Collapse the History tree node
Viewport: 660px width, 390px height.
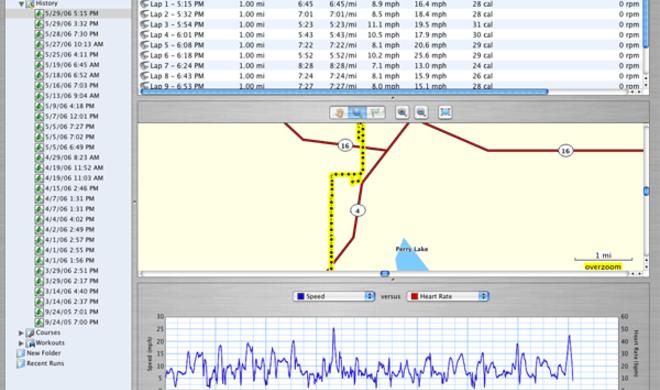pyautogui.click(x=21, y=3)
